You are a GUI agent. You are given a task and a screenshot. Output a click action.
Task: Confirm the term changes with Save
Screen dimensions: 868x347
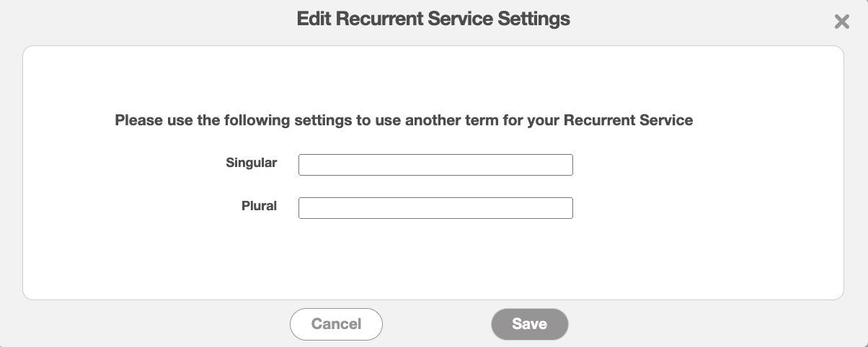click(530, 324)
